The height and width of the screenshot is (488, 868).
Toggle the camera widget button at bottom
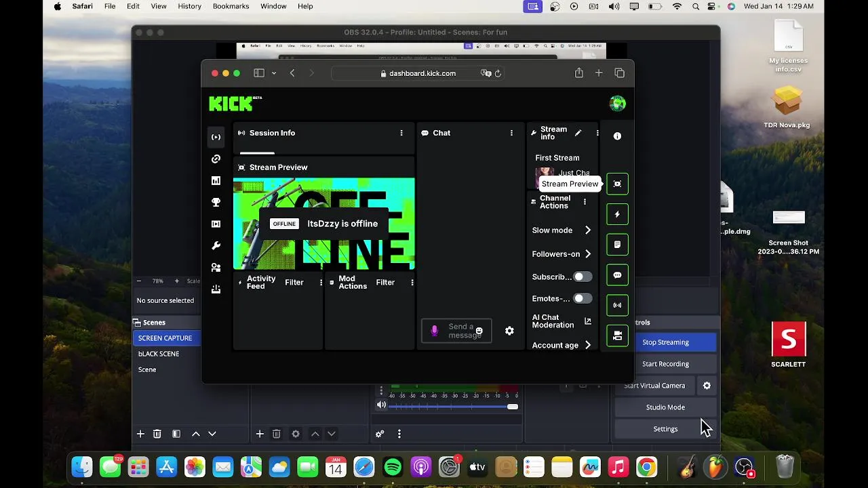coord(617,335)
